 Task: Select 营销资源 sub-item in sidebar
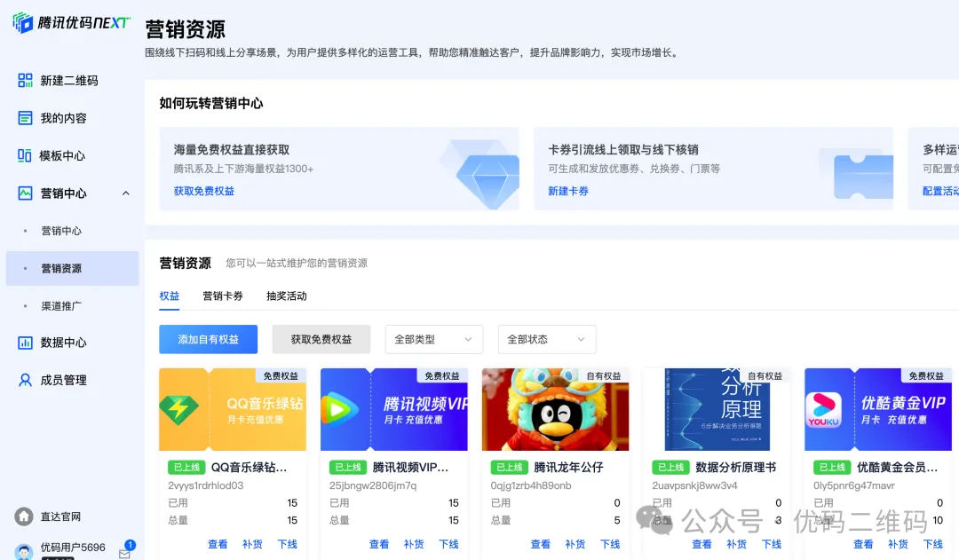click(x=72, y=268)
